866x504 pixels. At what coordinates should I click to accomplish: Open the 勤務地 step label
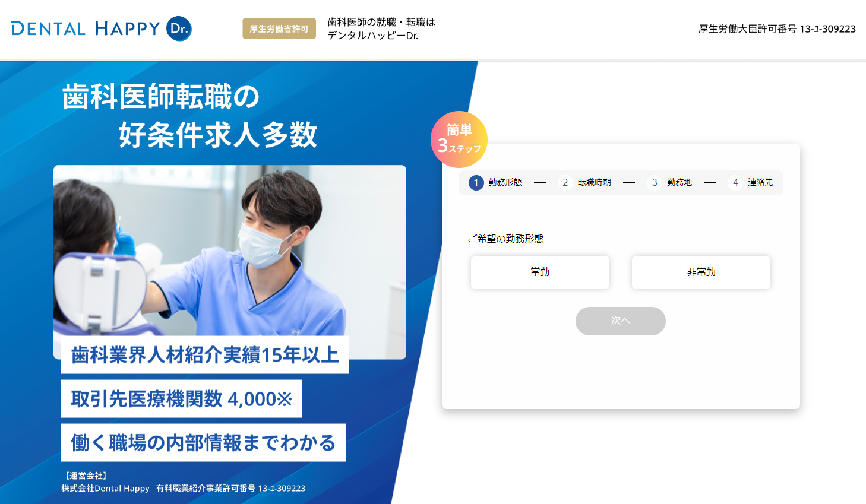point(679,182)
